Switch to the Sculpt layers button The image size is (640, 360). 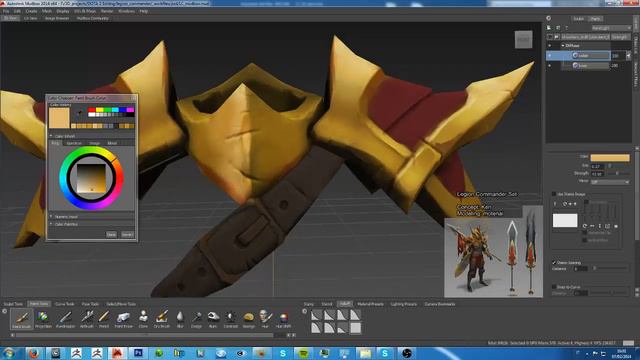point(578,19)
